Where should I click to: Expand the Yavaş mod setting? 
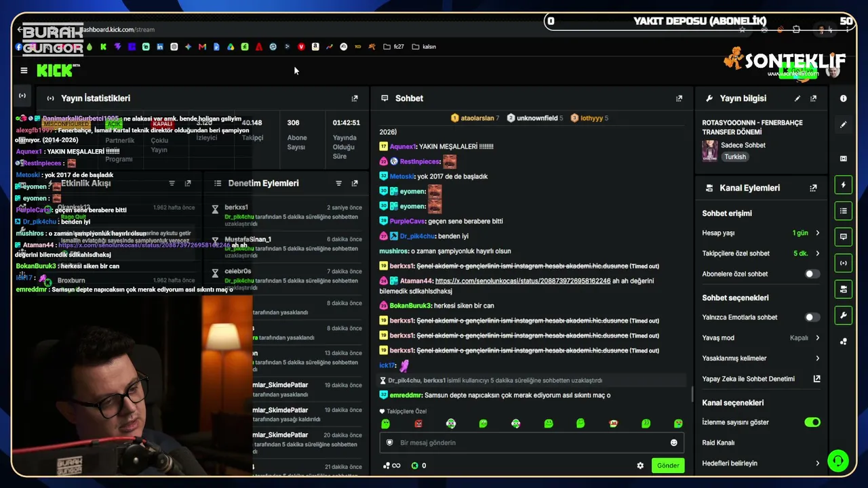761,338
